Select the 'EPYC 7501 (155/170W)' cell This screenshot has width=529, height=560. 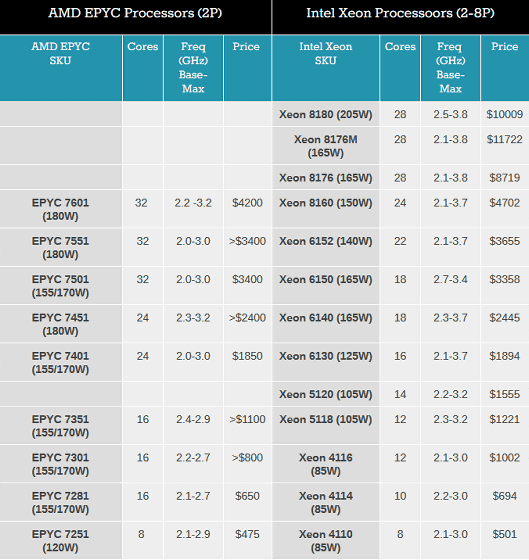[60, 286]
